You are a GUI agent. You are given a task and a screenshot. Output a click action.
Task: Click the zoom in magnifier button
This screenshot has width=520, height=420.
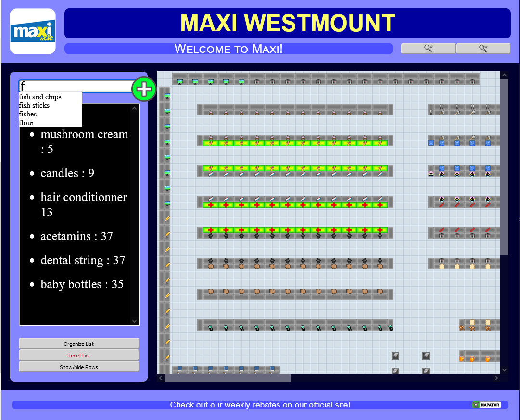pyautogui.click(x=428, y=49)
